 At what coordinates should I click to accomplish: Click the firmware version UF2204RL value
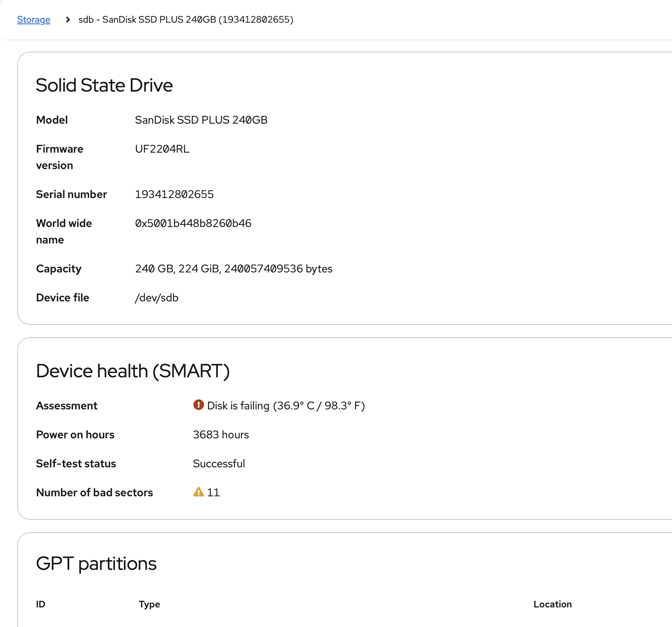pyautogui.click(x=162, y=149)
